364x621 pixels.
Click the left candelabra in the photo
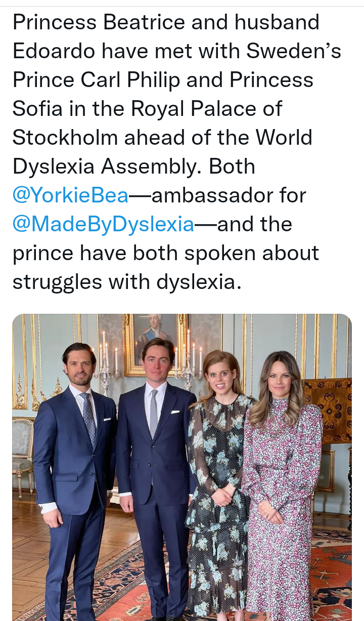(x=108, y=360)
